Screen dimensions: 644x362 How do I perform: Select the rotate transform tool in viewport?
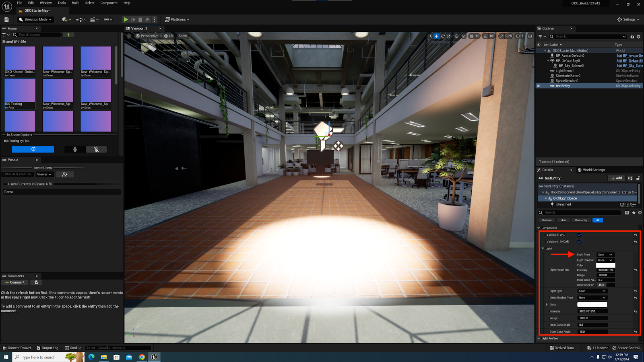coord(443,36)
